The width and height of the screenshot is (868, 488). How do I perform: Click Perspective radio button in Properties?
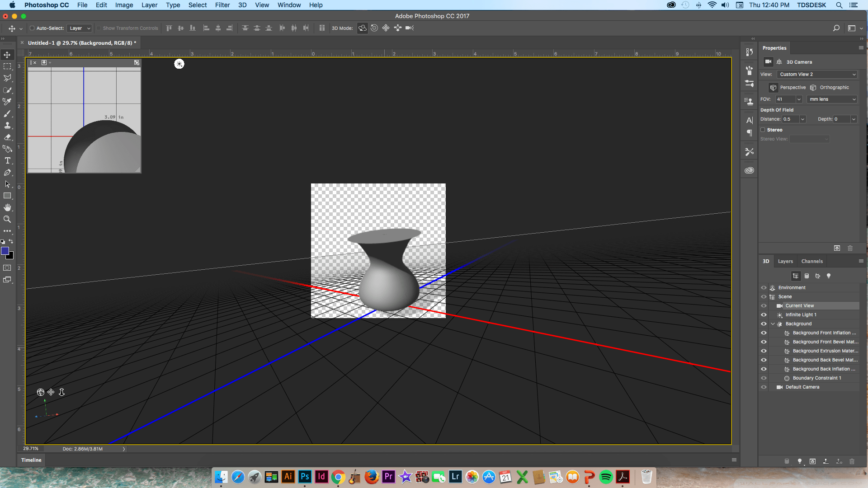click(774, 87)
